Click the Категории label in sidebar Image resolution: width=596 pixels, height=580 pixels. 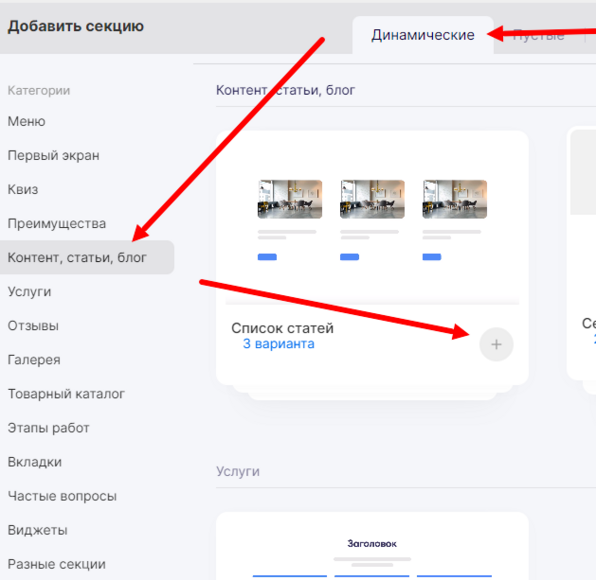(x=39, y=90)
